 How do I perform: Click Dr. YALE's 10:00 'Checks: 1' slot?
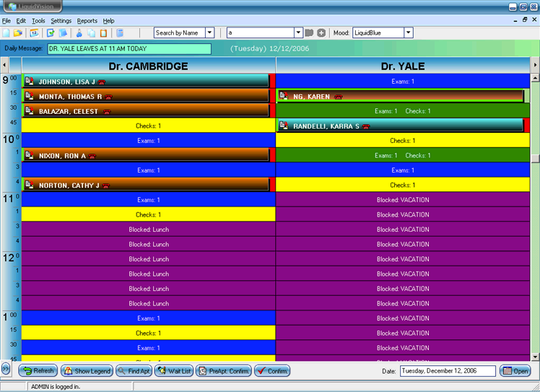(403, 141)
